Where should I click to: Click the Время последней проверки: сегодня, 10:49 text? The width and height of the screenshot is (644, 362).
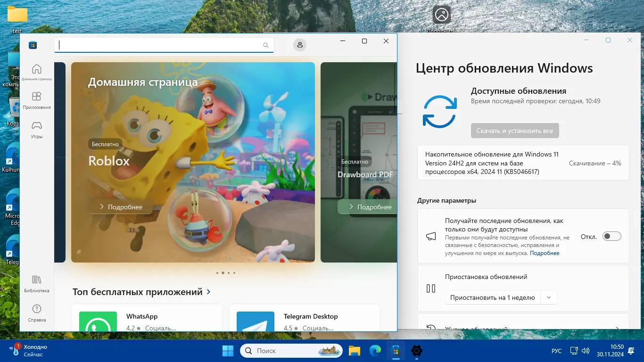click(x=536, y=101)
